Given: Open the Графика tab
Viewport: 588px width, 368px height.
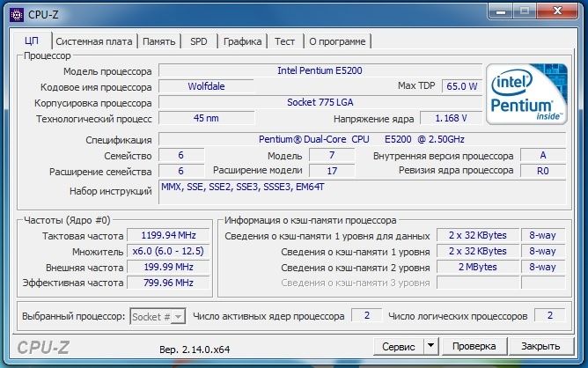Looking at the screenshot, I should tap(243, 41).
